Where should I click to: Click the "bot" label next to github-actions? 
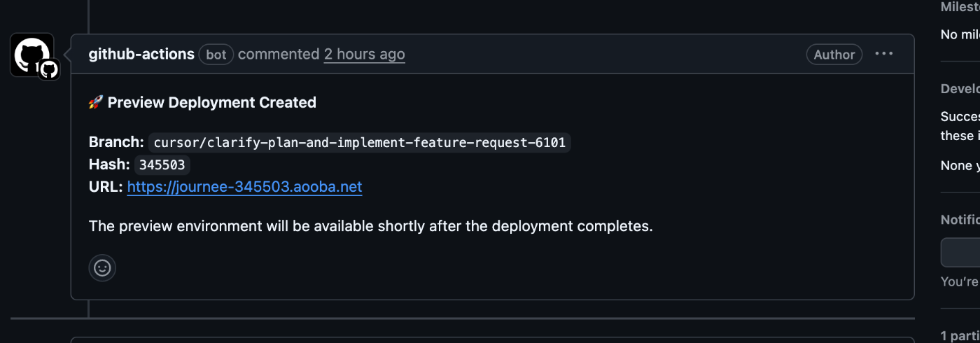(216, 55)
